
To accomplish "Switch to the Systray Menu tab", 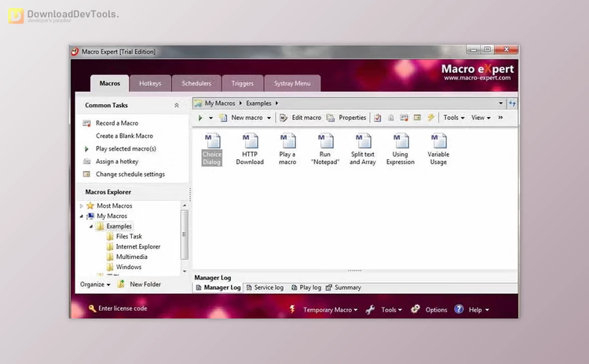I will pos(292,83).
